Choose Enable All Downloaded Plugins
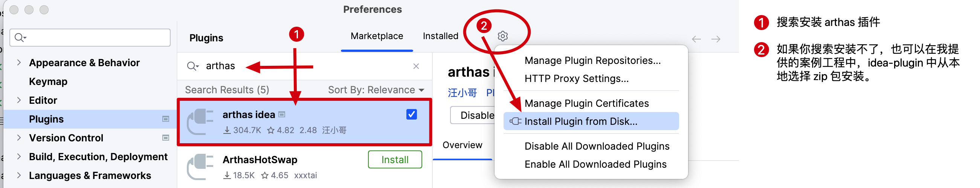 coord(595,164)
